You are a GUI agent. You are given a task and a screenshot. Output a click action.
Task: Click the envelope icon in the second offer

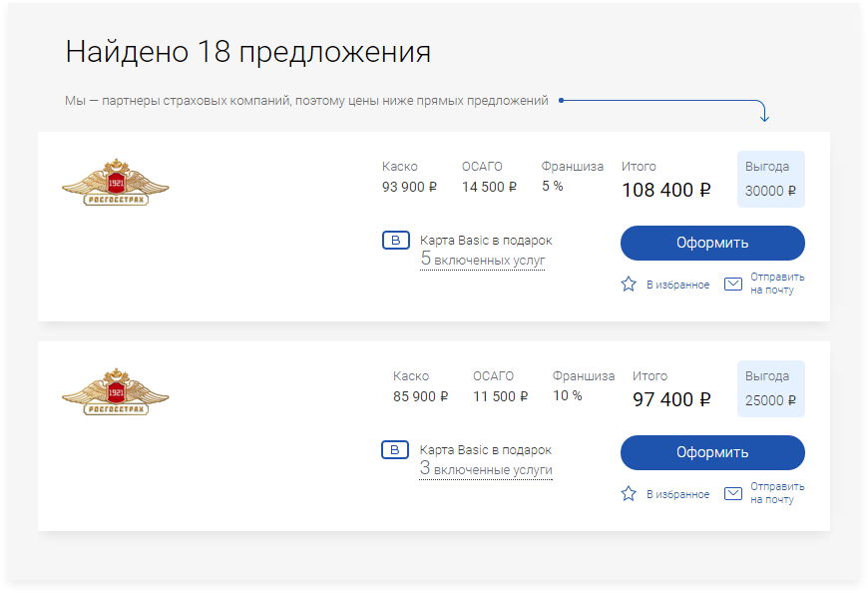[x=733, y=492]
